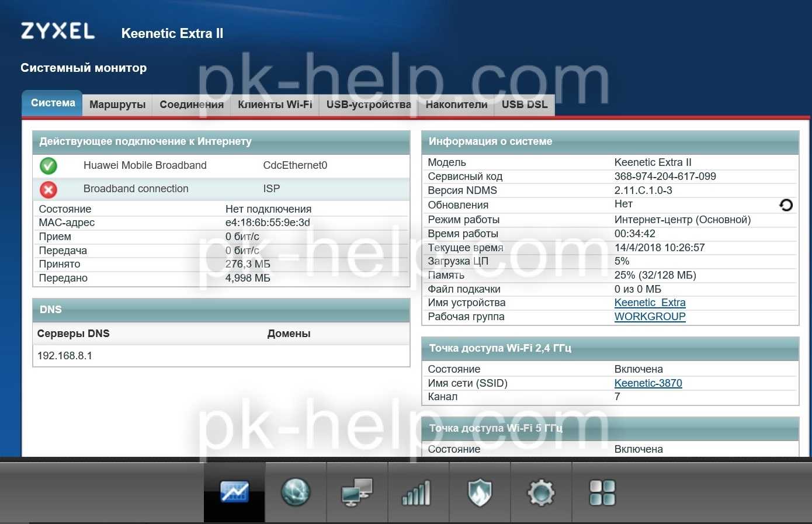The width and height of the screenshot is (812, 524).
Task: Open the Клиенты Wi-Fi tab
Action: point(275,105)
